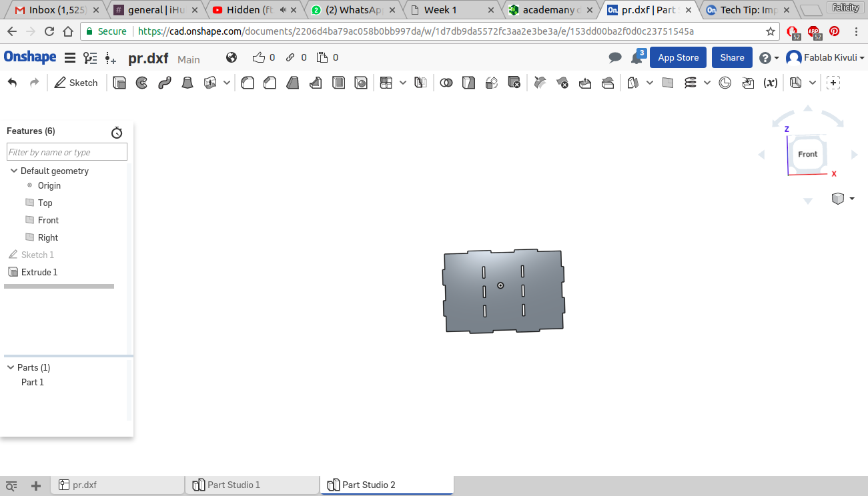Select Part 1 in the parts list
The height and width of the screenshot is (496, 868).
[33, 382]
